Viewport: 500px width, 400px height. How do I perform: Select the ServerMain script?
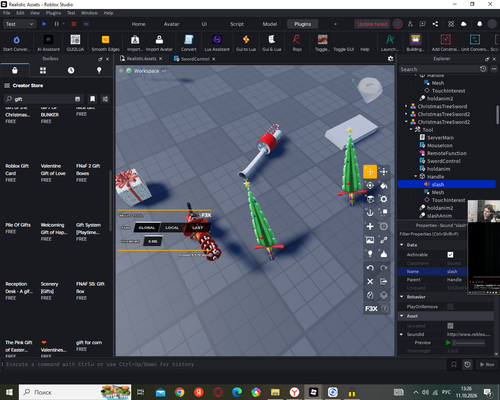[440, 138]
